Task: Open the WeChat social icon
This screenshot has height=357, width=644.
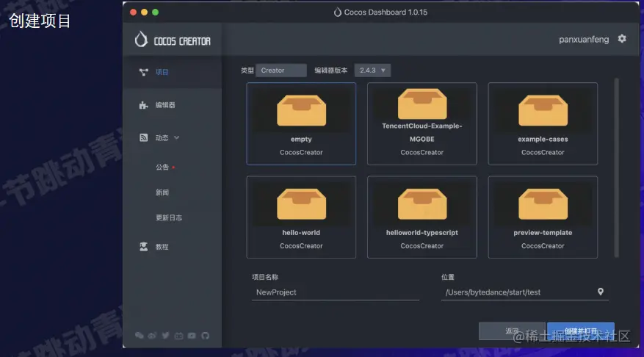Action: 140,336
